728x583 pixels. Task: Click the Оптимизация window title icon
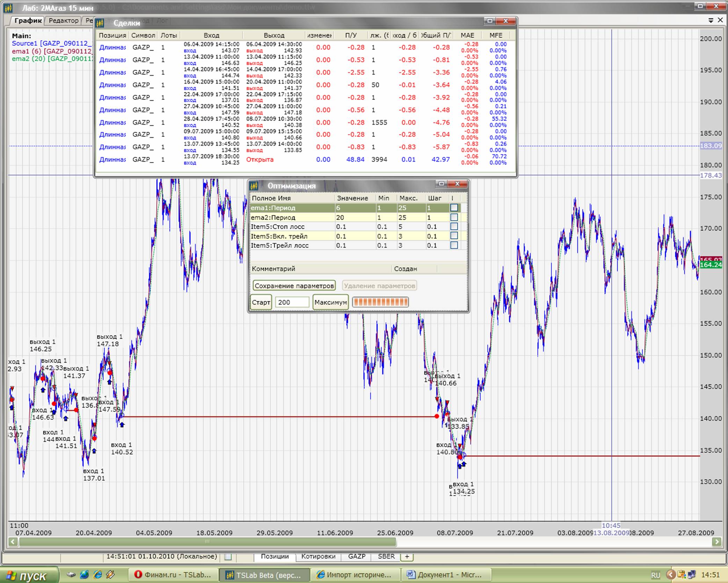[x=254, y=186]
